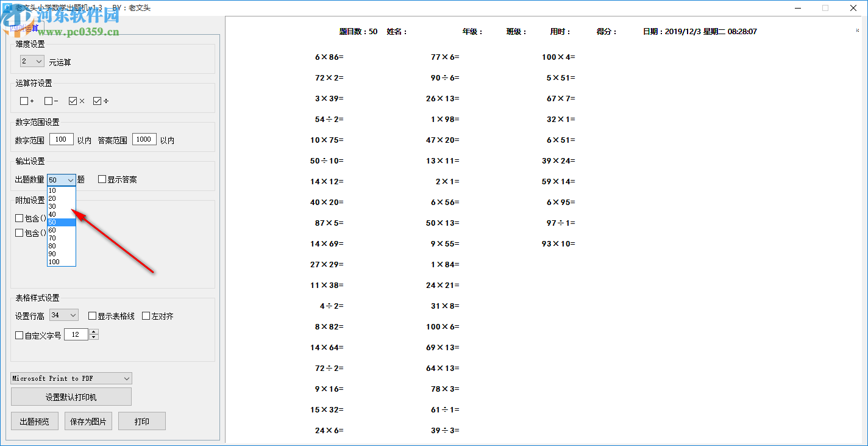The image size is (868, 446).
Task: Click the problem 77×6=
Action: pyautogui.click(x=445, y=57)
